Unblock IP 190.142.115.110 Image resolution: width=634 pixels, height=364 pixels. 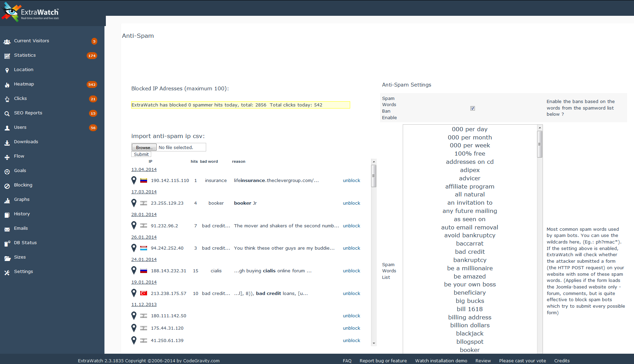(x=352, y=180)
